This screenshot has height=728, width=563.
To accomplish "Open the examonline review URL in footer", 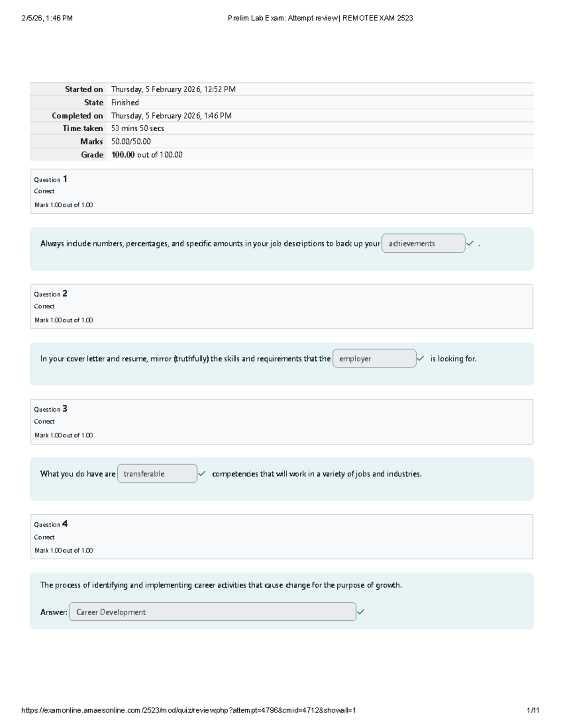I will [189, 710].
